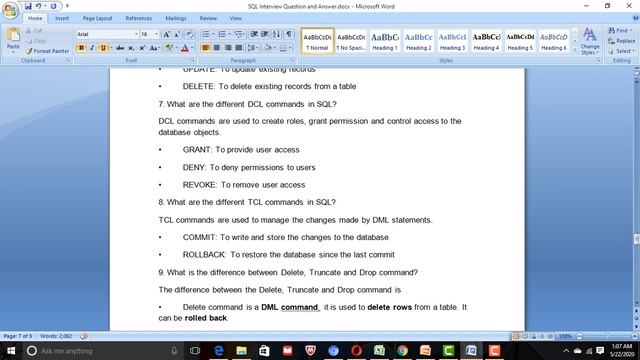Toggle Show/Hide paragraph marks
Image resolution: width=640 pixels, height=360 pixels.
[x=289, y=34]
